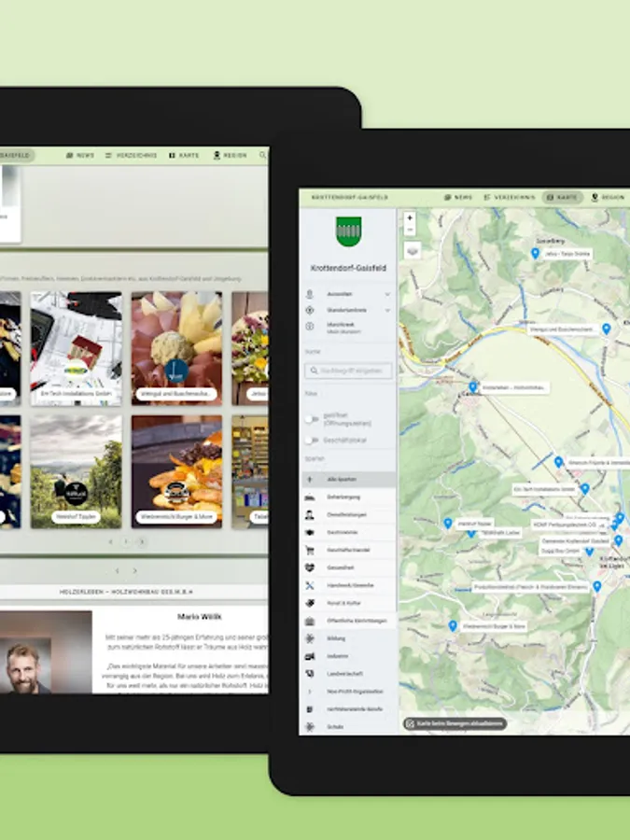
Task: Open News tab on the map tablet
Action: tap(458, 198)
